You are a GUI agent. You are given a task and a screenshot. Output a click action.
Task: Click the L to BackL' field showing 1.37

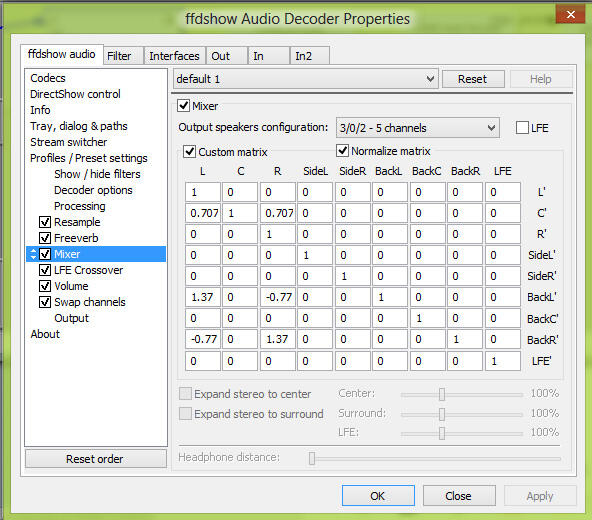point(203,297)
